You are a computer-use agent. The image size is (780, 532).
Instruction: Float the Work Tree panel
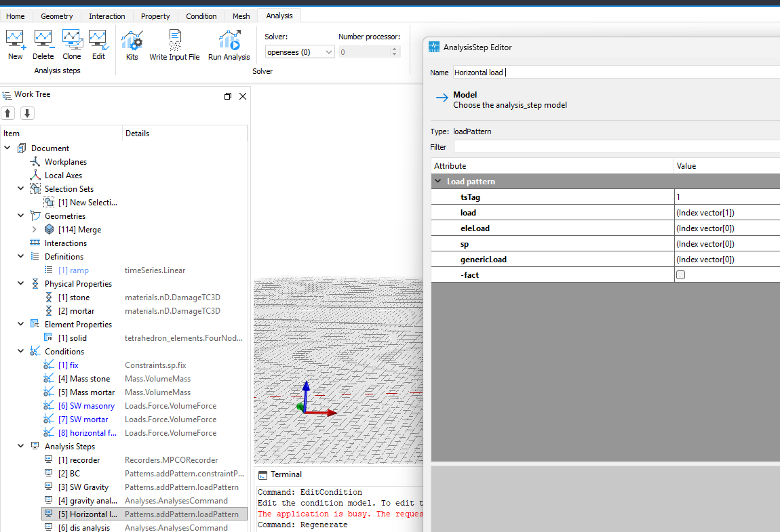[x=228, y=96]
